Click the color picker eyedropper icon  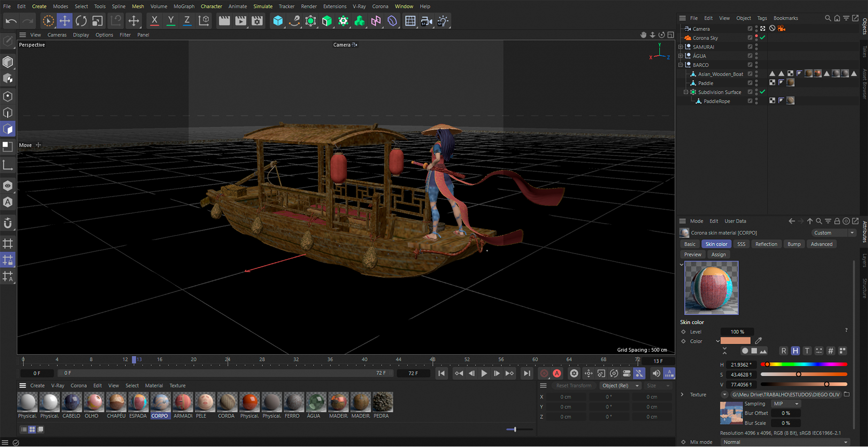[758, 341]
